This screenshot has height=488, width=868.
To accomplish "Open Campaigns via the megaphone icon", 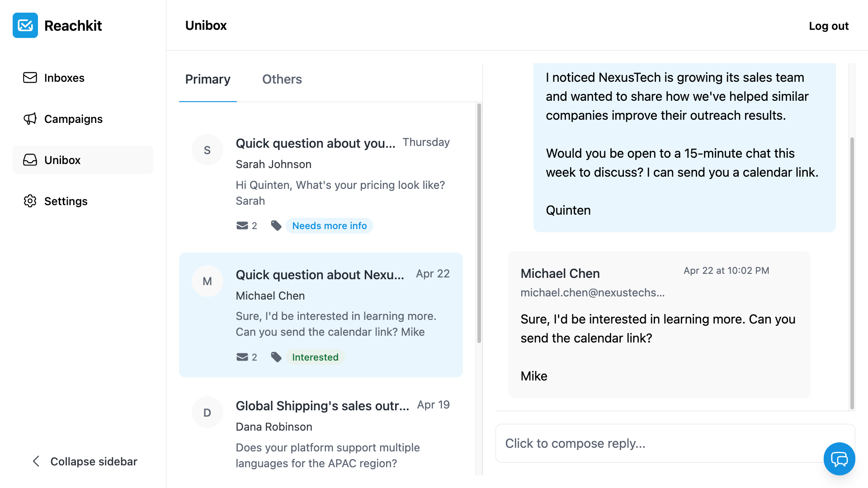I will coord(30,119).
